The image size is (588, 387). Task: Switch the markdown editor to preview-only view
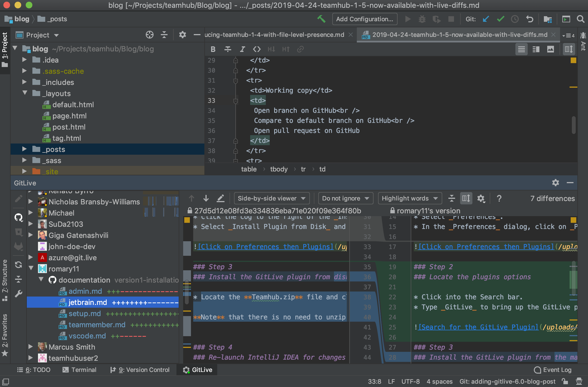550,49
